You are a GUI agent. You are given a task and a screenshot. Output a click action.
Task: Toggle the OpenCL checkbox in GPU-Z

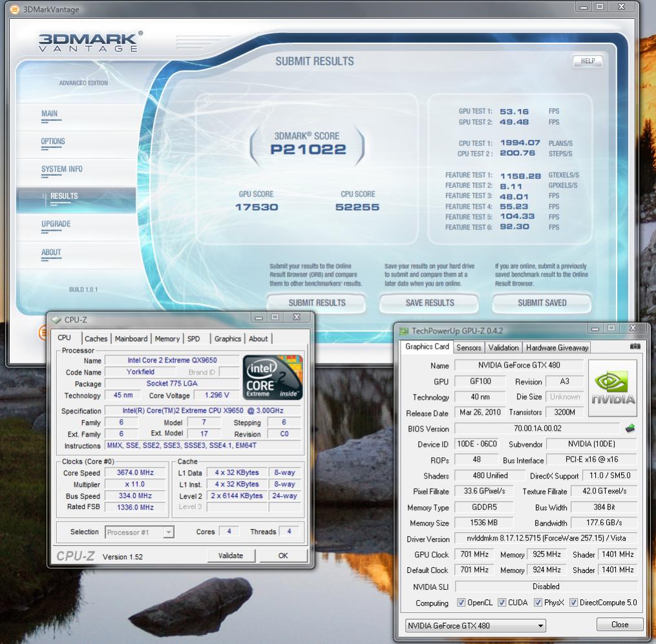461,603
